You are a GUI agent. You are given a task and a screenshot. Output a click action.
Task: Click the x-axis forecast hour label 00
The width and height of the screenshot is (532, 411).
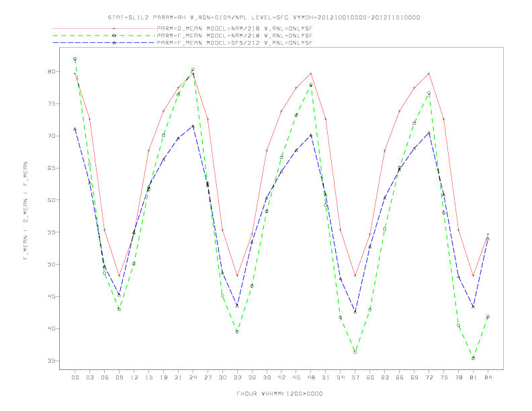75,377
